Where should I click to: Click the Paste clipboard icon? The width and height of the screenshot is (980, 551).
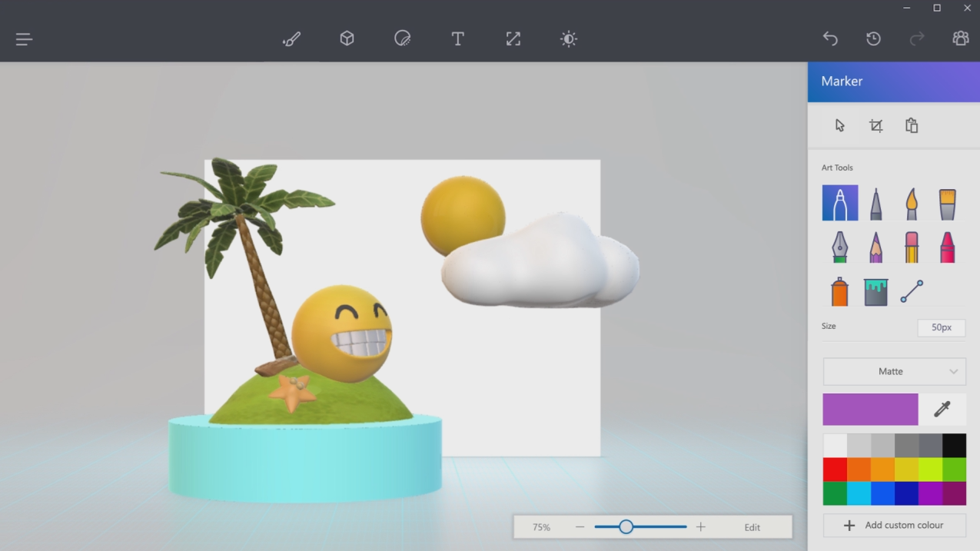912,125
